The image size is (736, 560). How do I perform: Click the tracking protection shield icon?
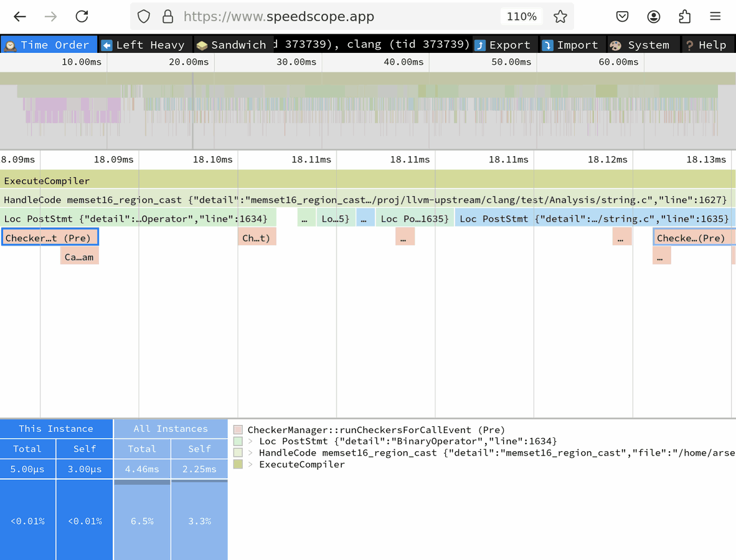pos(144,17)
